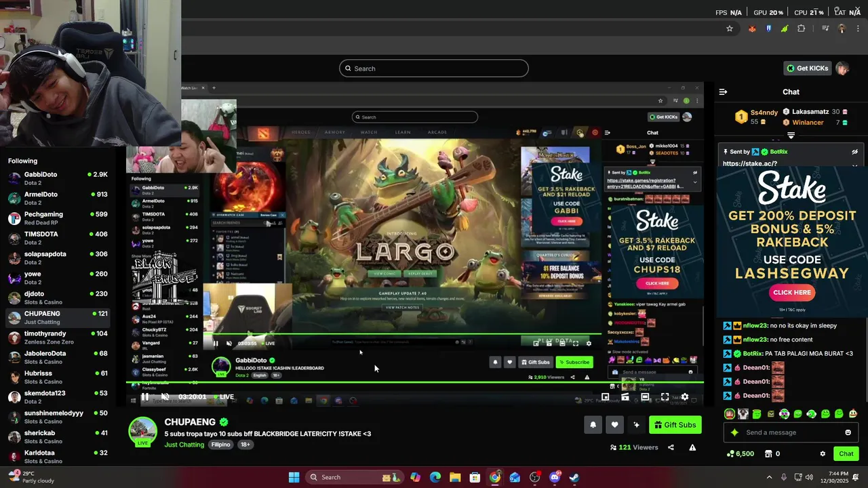The width and height of the screenshot is (868, 488).
Task: Open the Stake CLICK HERE ad button
Action: [x=792, y=293]
